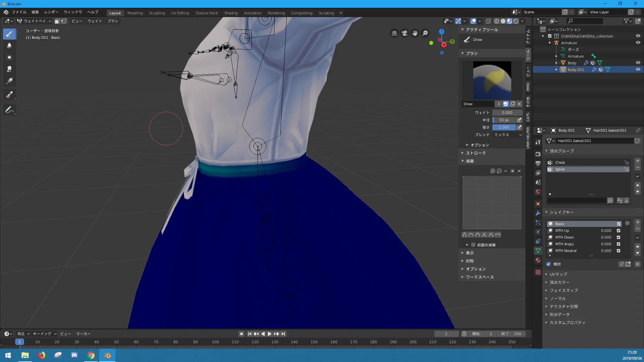Click the zoom view magnifier icon
644x362 pixels.
(x=425, y=33)
